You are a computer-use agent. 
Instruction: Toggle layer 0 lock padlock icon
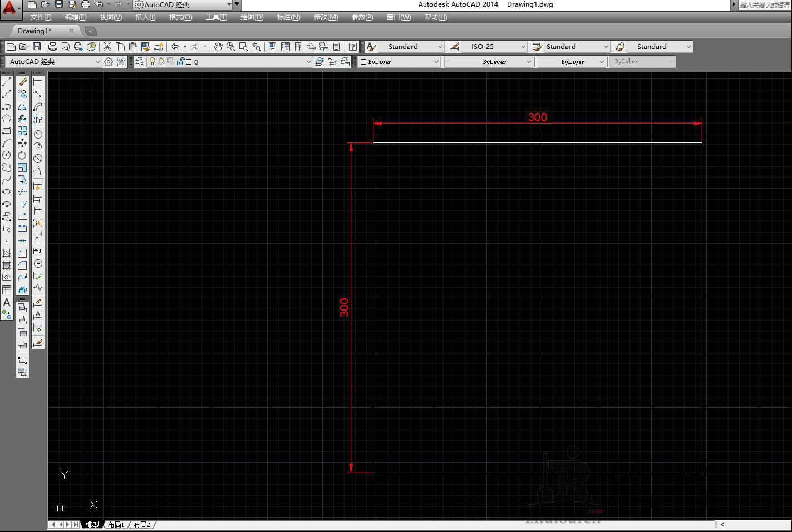(x=180, y=62)
